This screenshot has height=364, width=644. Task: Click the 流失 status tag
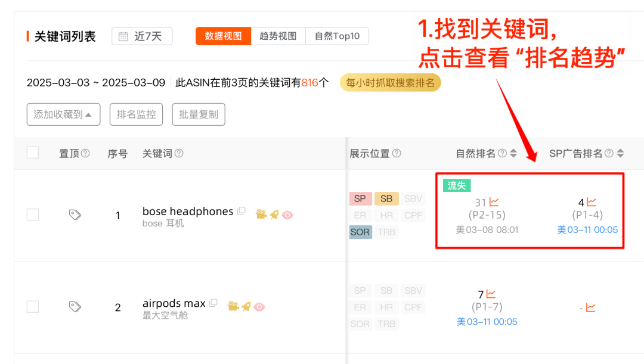click(x=457, y=185)
